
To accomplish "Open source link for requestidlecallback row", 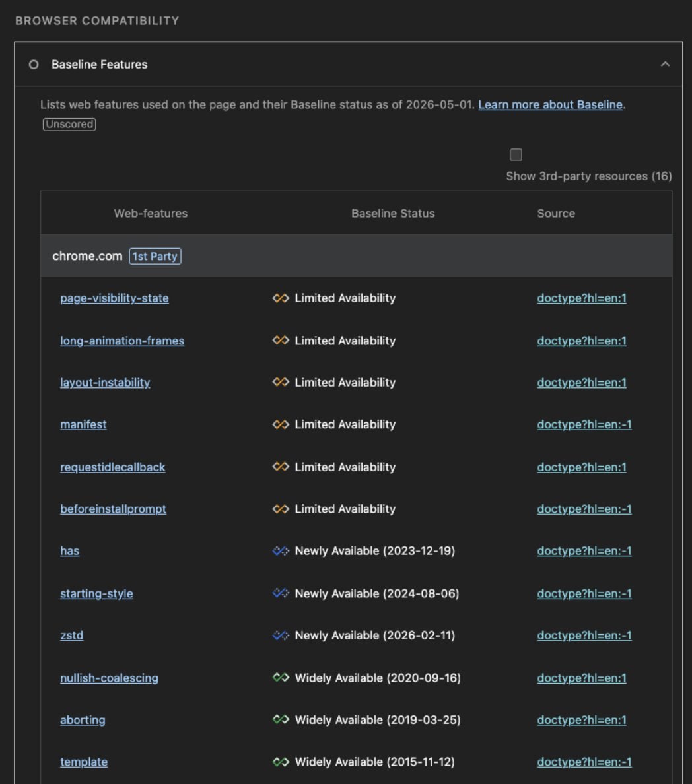I will [582, 467].
